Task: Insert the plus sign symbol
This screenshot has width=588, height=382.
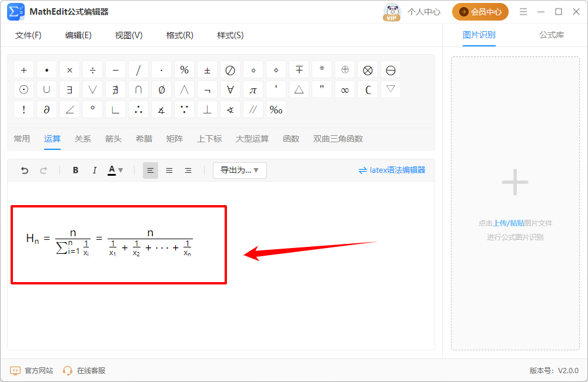Action: [24, 70]
